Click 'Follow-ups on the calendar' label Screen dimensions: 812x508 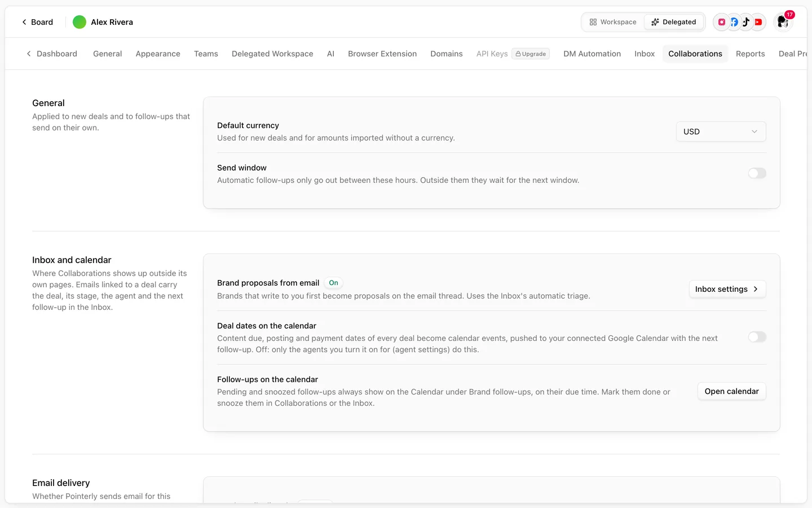(267, 379)
